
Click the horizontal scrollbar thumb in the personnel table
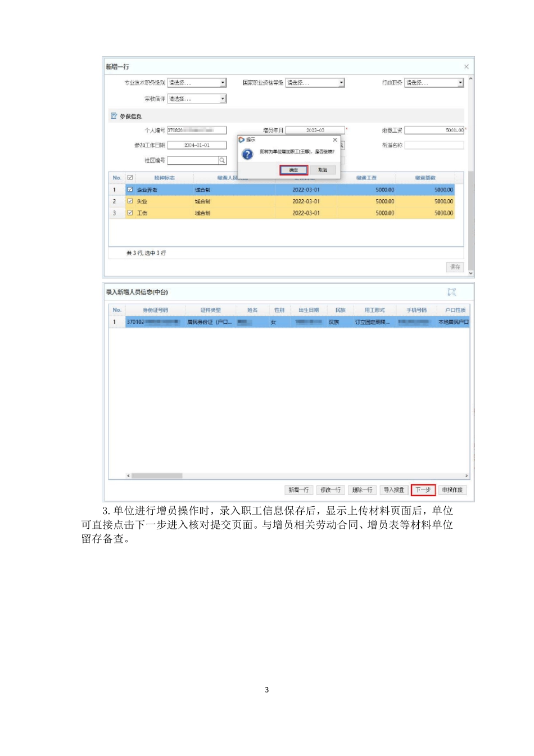pyautogui.click(x=156, y=476)
